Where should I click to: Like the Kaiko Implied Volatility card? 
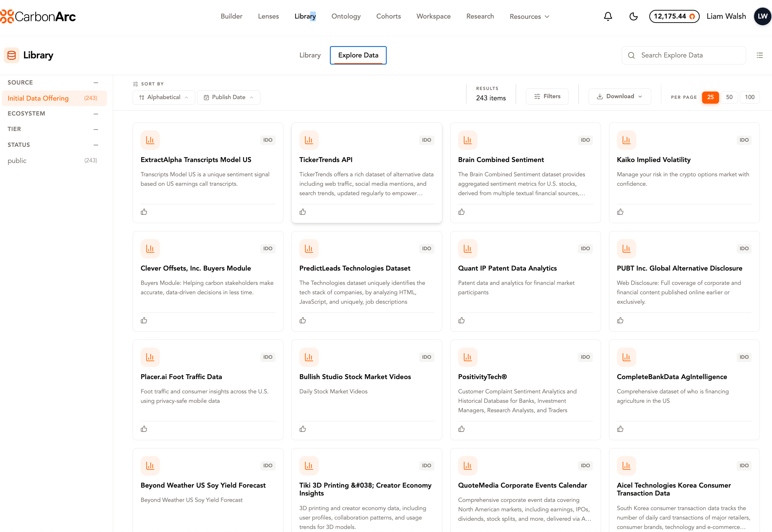[x=620, y=212]
